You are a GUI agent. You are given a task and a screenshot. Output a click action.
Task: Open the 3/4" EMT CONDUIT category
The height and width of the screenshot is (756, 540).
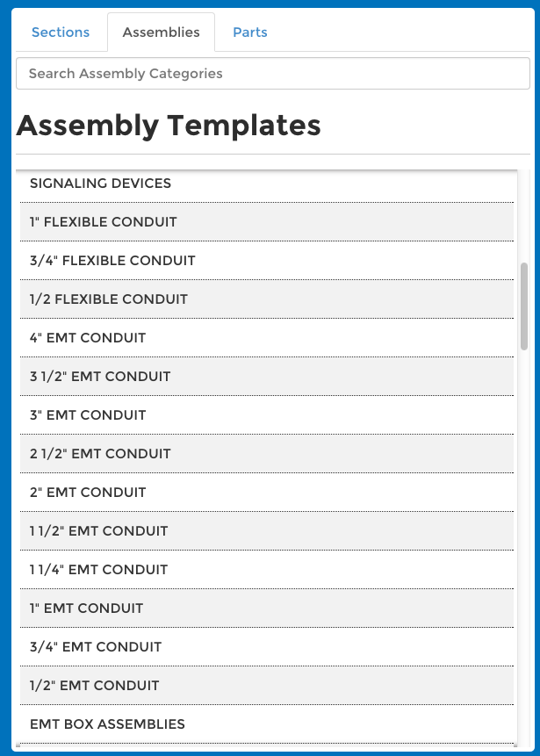click(x=266, y=647)
